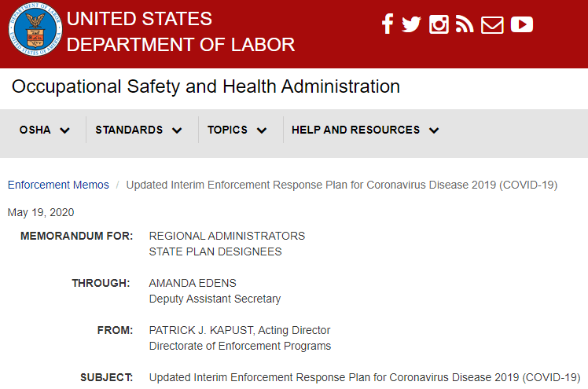This screenshot has width=588, height=389.
Task: Select the TOPICS navigation menu label
Action: (227, 130)
